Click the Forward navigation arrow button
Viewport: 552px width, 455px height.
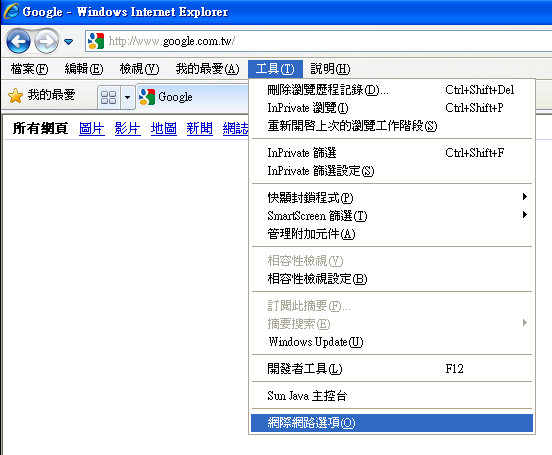tap(46, 42)
